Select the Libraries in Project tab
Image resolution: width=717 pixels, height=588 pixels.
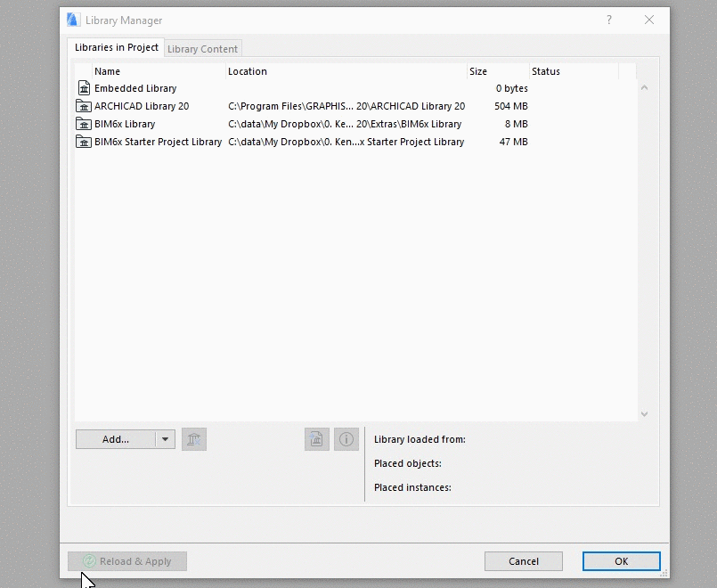coord(116,47)
